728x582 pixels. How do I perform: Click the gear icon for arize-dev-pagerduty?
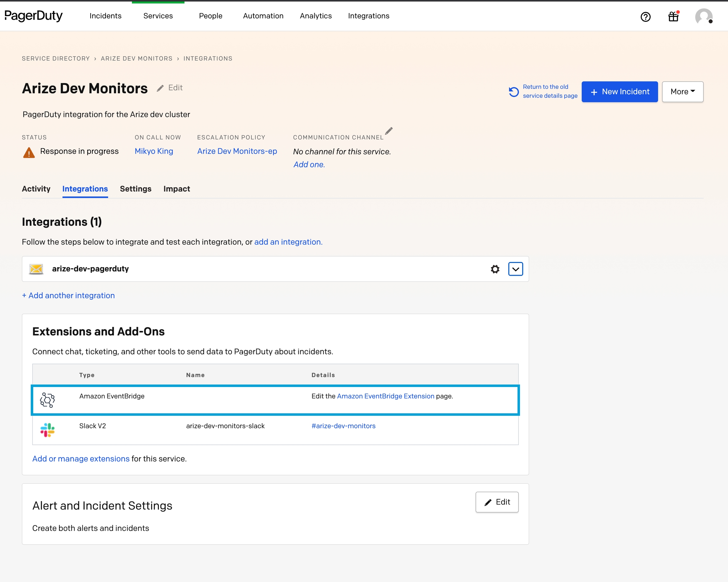(495, 269)
